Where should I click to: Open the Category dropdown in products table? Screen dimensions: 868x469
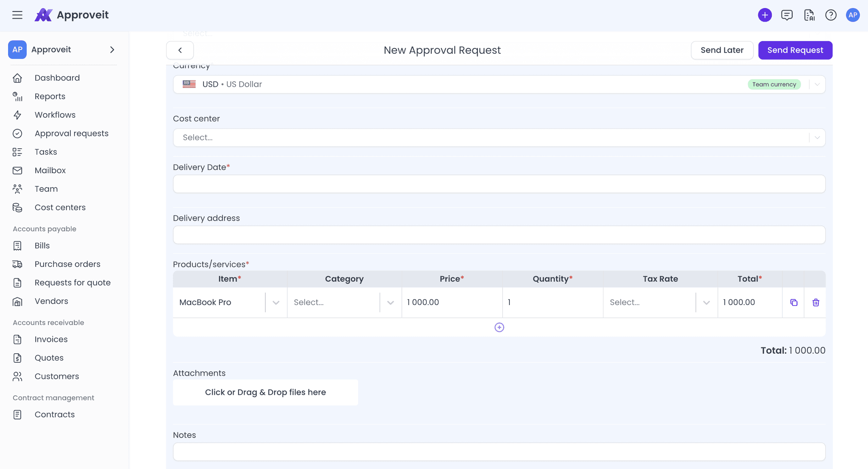click(x=390, y=302)
